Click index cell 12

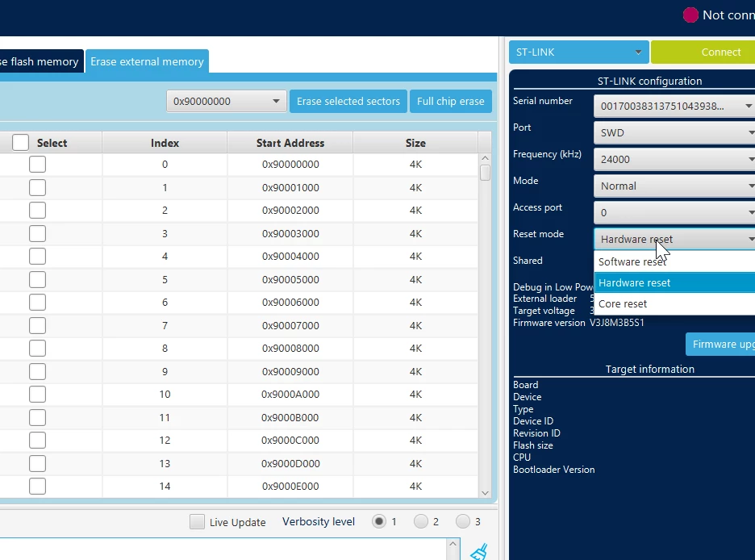[x=165, y=441]
